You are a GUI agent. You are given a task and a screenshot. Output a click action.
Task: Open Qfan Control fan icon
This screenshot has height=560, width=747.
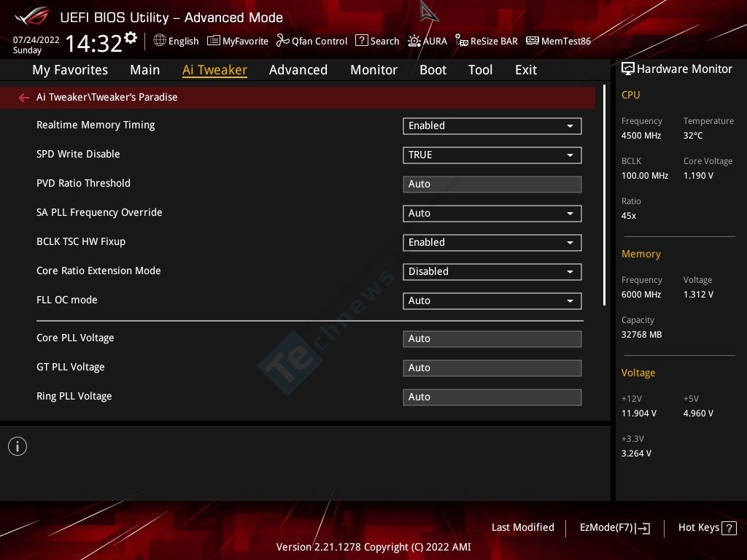click(x=282, y=41)
